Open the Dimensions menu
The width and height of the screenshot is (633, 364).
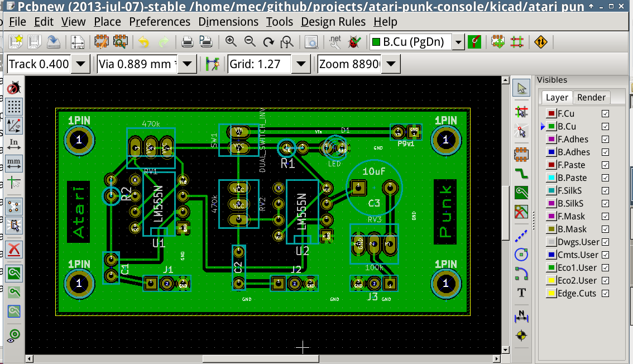pyautogui.click(x=228, y=22)
